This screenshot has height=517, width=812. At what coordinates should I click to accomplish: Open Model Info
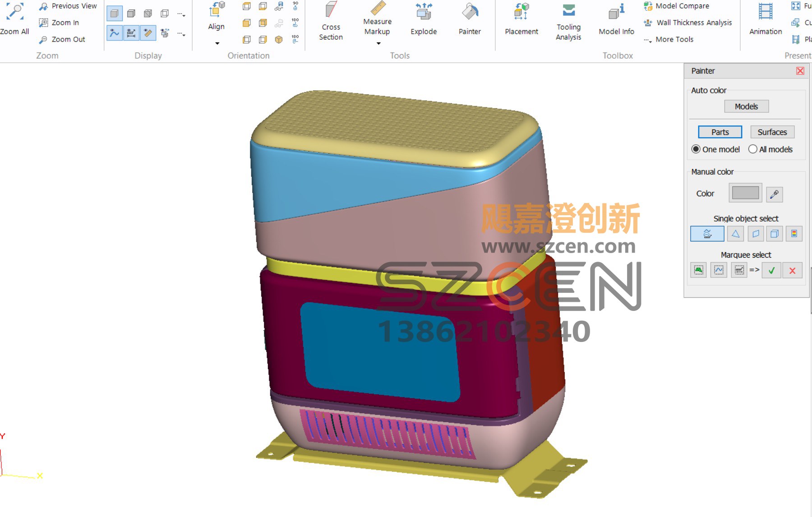(x=616, y=19)
